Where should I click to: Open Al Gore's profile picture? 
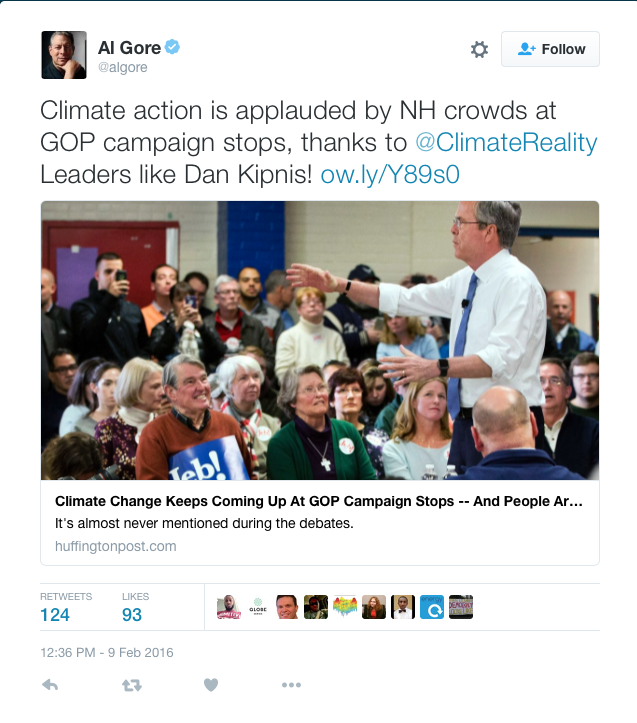click(x=64, y=55)
